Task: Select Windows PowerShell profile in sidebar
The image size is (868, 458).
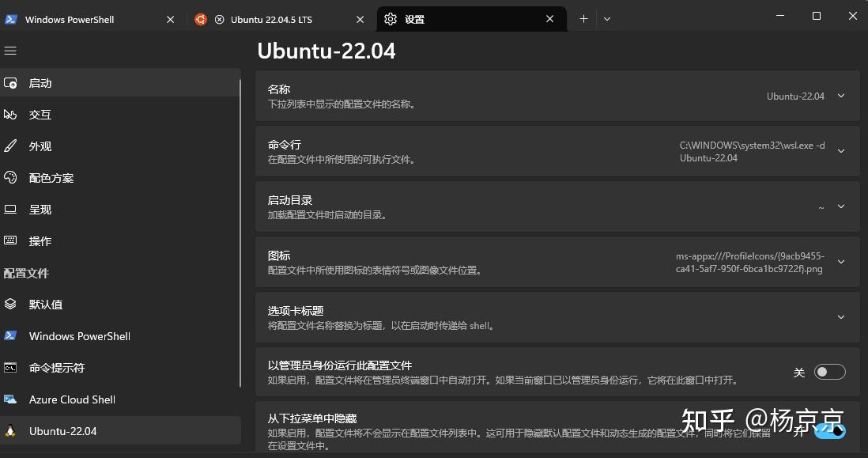Action: (120, 335)
